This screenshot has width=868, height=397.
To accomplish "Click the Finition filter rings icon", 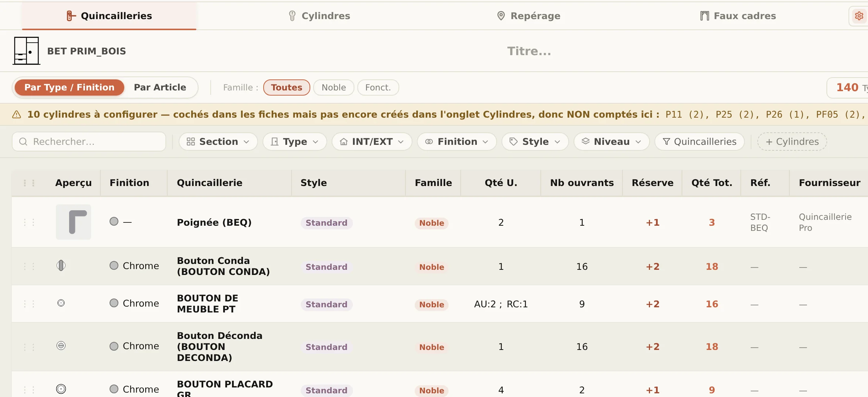I will coord(429,142).
